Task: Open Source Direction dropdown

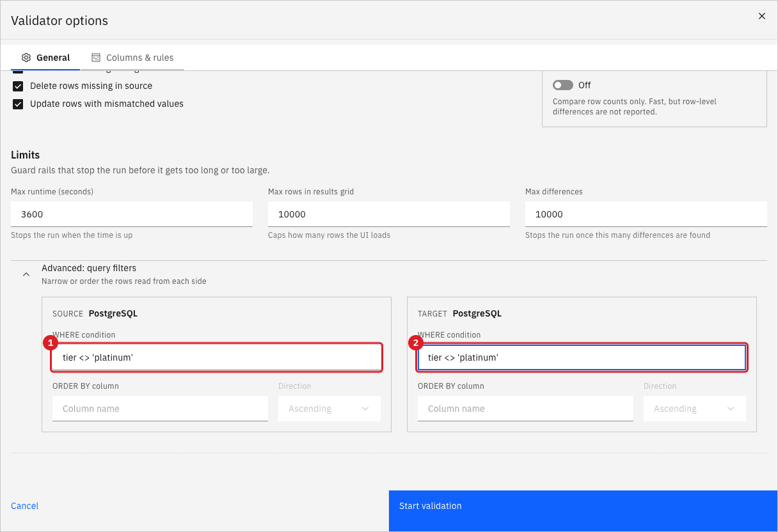Action: point(329,409)
